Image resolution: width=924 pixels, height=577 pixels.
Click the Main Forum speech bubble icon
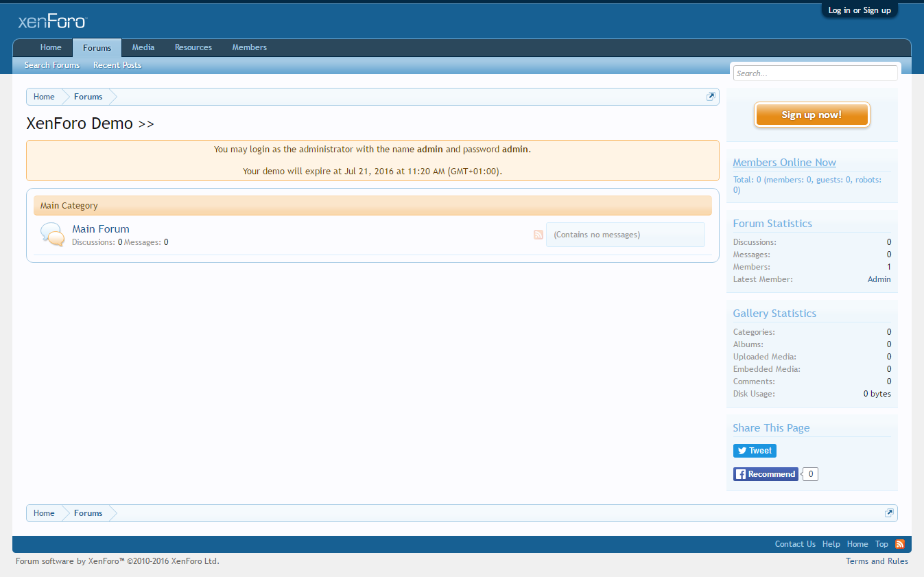point(53,235)
